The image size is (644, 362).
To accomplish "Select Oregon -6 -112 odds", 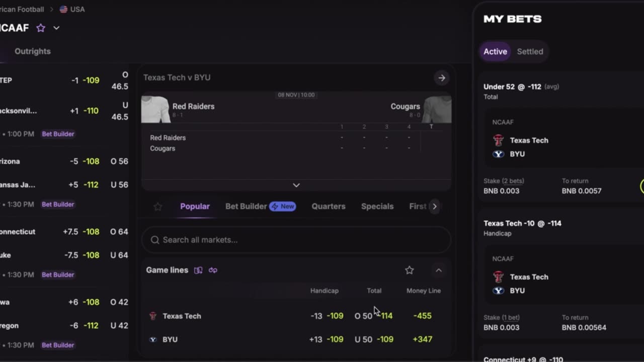I will point(85,326).
